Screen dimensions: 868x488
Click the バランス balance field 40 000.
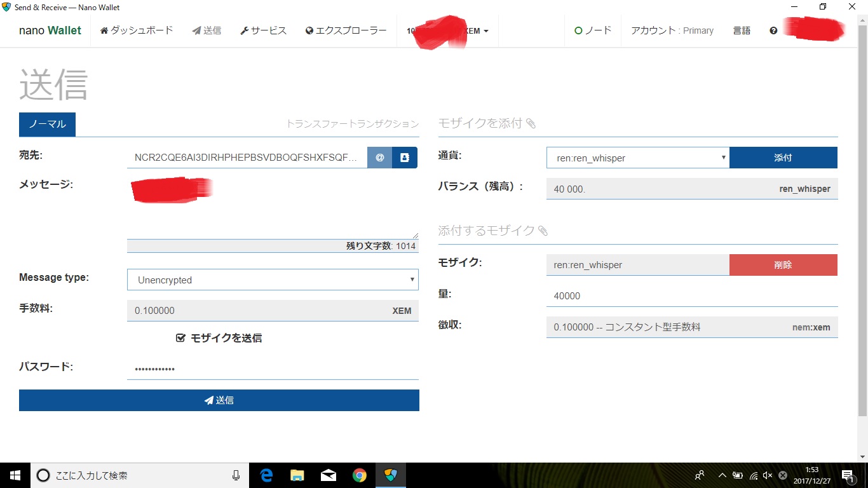pos(692,189)
